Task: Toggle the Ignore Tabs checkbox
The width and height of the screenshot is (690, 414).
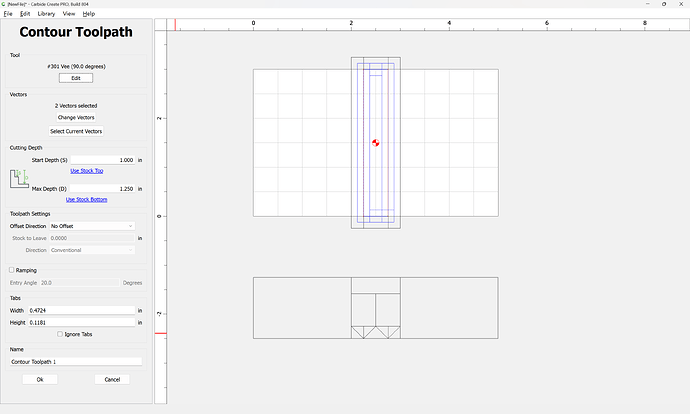Action: pyautogui.click(x=61, y=334)
